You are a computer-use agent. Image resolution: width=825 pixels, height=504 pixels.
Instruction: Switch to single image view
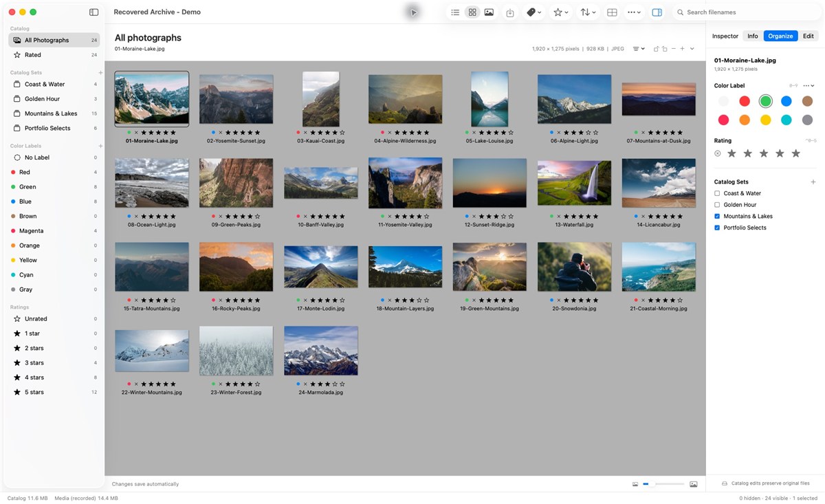[x=489, y=12]
